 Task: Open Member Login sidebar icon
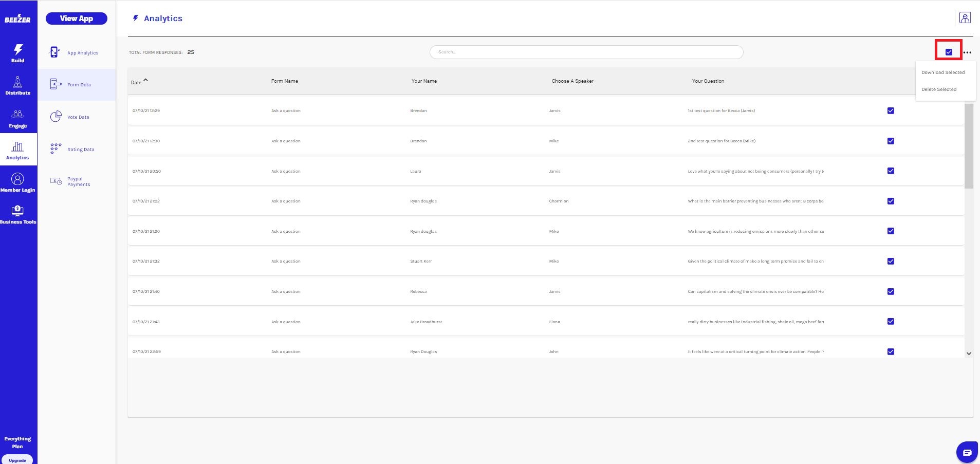[x=18, y=179]
